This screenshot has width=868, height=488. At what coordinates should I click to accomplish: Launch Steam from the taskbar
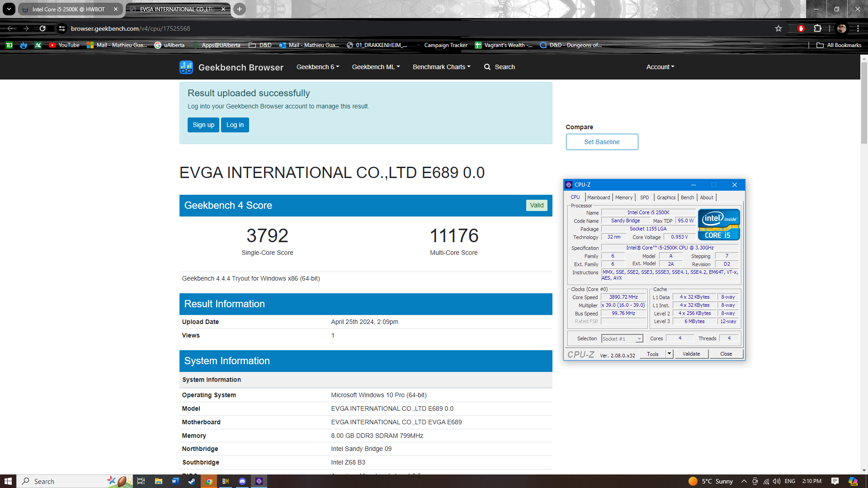[192, 481]
